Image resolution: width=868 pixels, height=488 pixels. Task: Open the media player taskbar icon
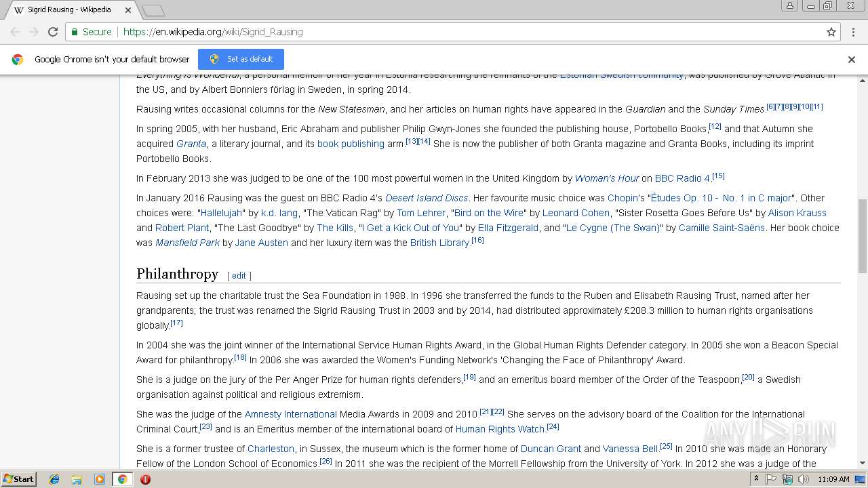coord(100,479)
